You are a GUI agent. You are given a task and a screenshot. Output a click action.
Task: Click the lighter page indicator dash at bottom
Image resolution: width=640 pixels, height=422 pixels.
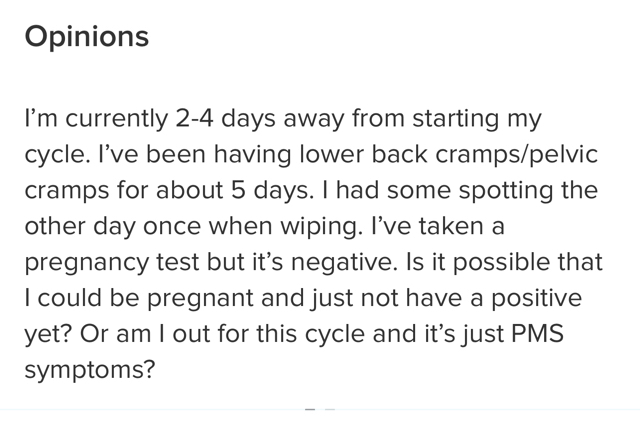pos(330,409)
